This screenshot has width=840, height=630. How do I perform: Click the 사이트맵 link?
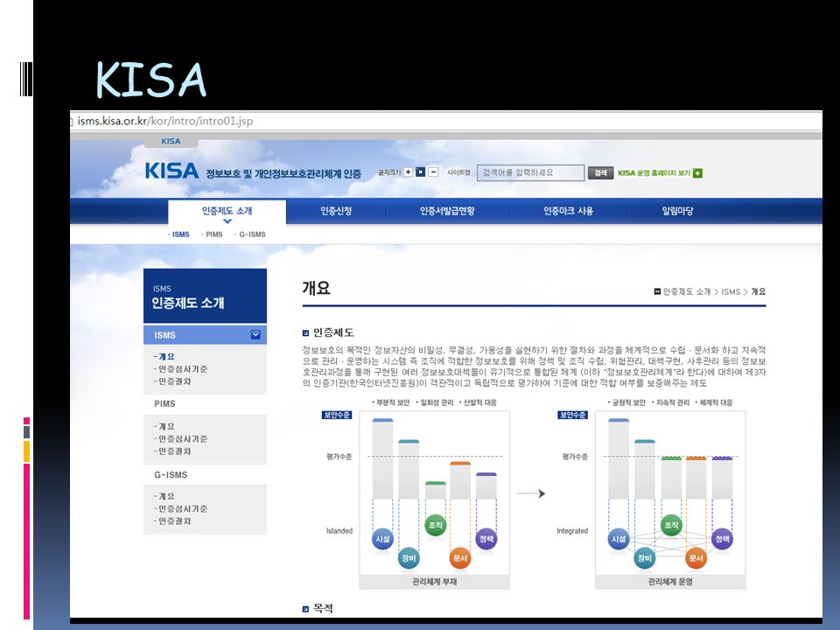pyautogui.click(x=458, y=172)
